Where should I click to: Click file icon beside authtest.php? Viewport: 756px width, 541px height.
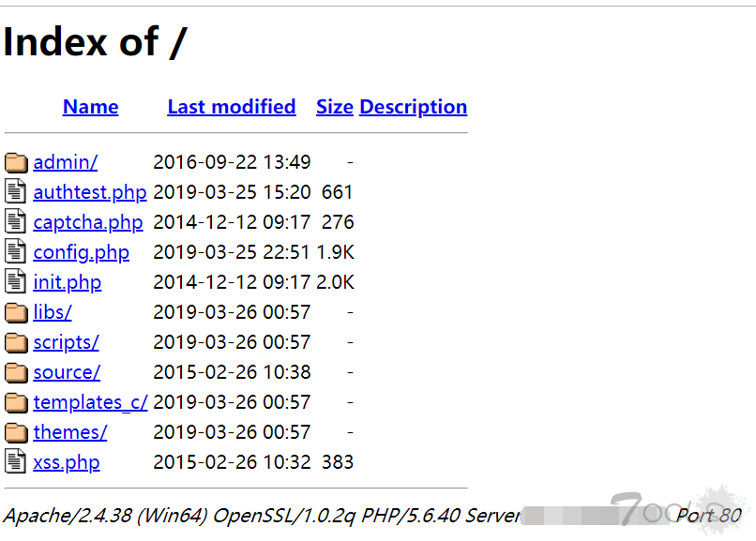(16, 192)
